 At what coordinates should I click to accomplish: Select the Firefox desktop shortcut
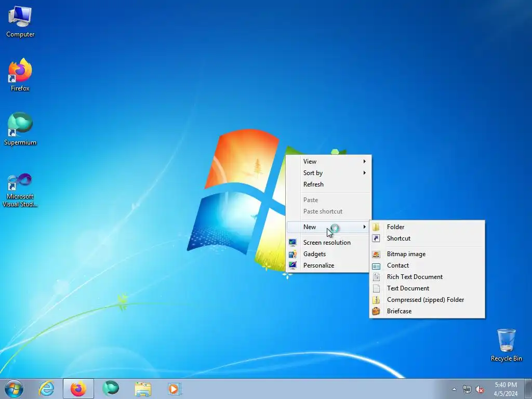[20, 75]
